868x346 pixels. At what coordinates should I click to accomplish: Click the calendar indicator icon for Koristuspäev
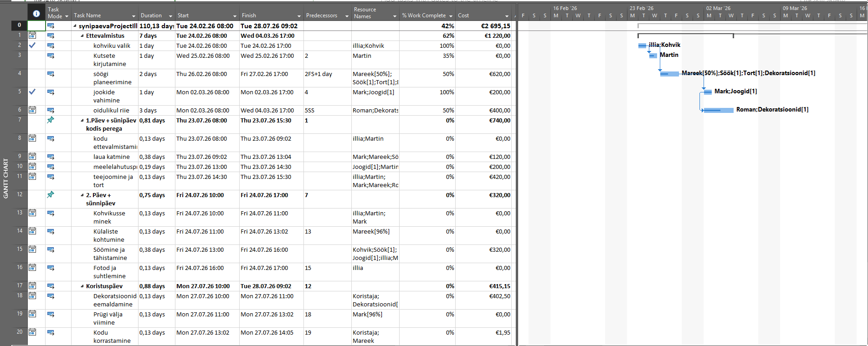(x=32, y=285)
